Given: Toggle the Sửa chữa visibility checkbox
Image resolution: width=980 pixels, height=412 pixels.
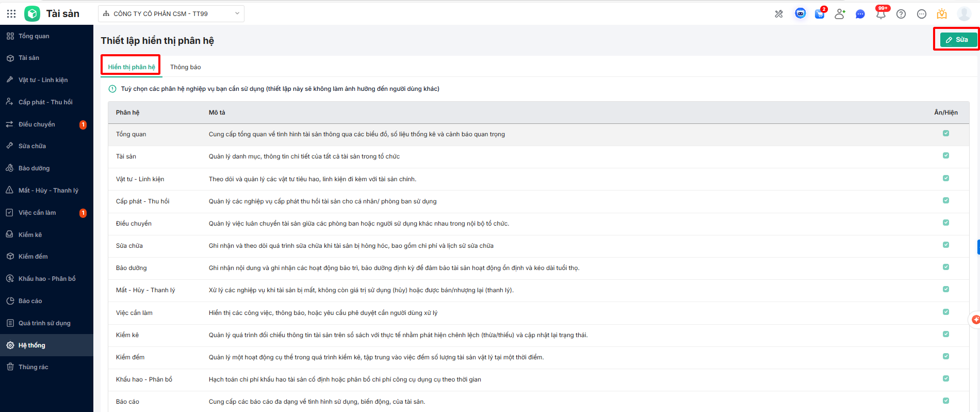Looking at the screenshot, I should [946, 245].
